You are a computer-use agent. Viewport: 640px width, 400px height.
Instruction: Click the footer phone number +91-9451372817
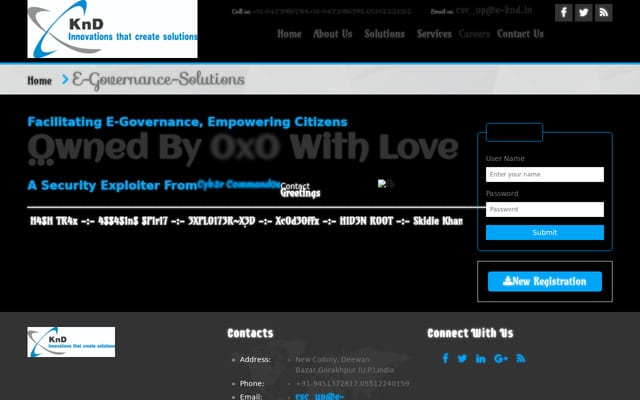[352, 384]
